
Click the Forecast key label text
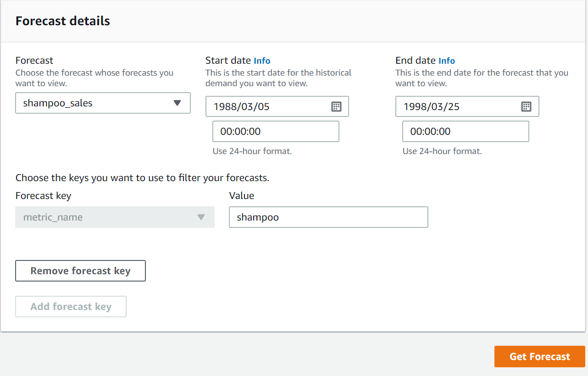point(44,196)
